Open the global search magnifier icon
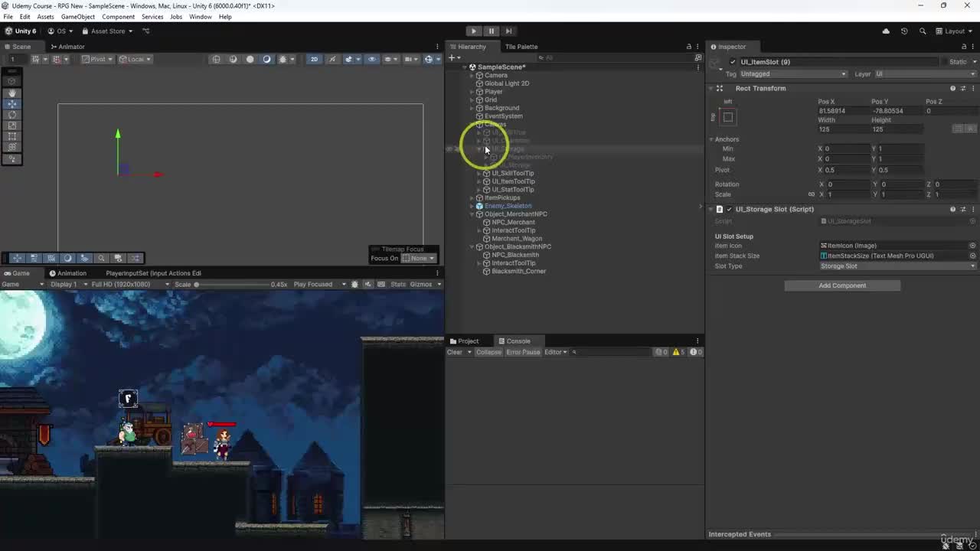This screenshot has height=551, width=980. pos(923,31)
